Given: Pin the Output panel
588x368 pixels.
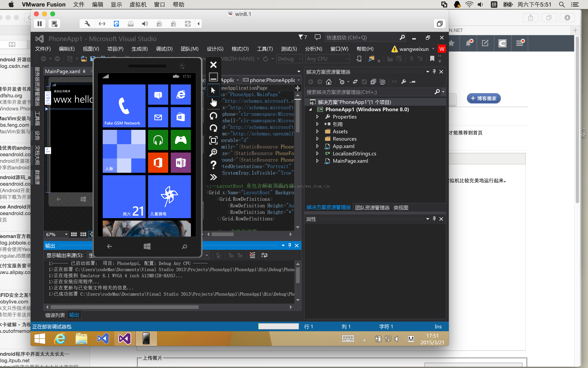Looking at the screenshot, I should [290, 245].
